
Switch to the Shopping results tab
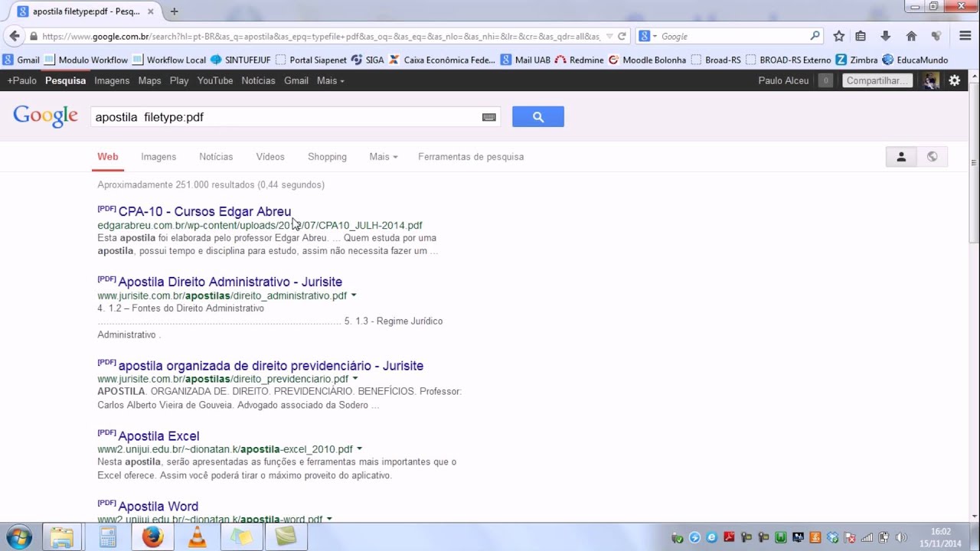point(327,157)
